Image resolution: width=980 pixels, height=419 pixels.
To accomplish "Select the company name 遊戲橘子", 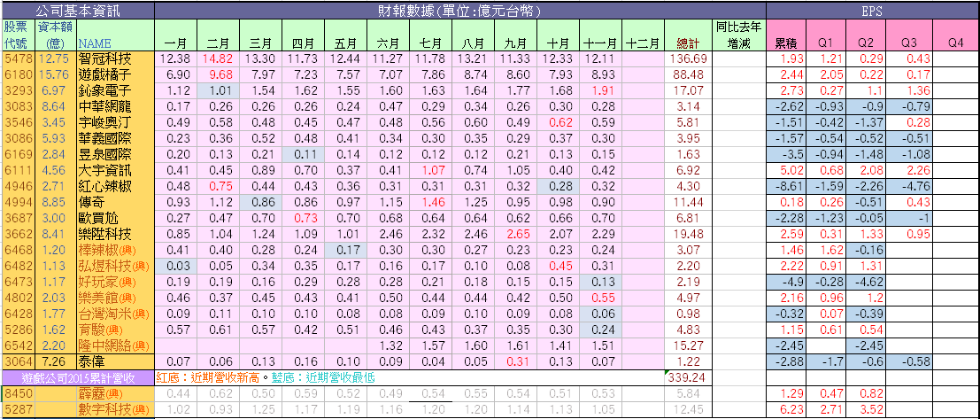I will tap(115, 74).
